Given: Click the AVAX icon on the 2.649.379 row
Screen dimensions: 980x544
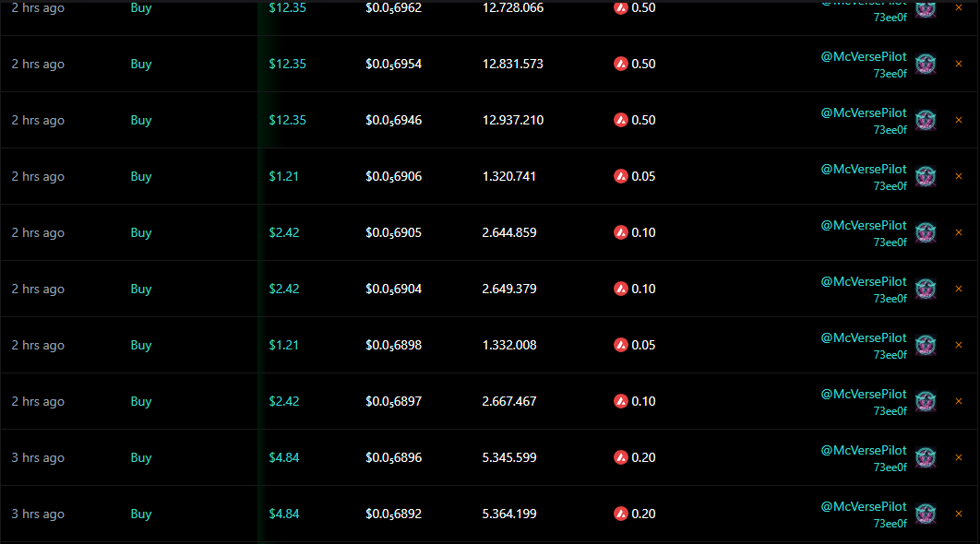Looking at the screenshot, I should pos(620,289).
